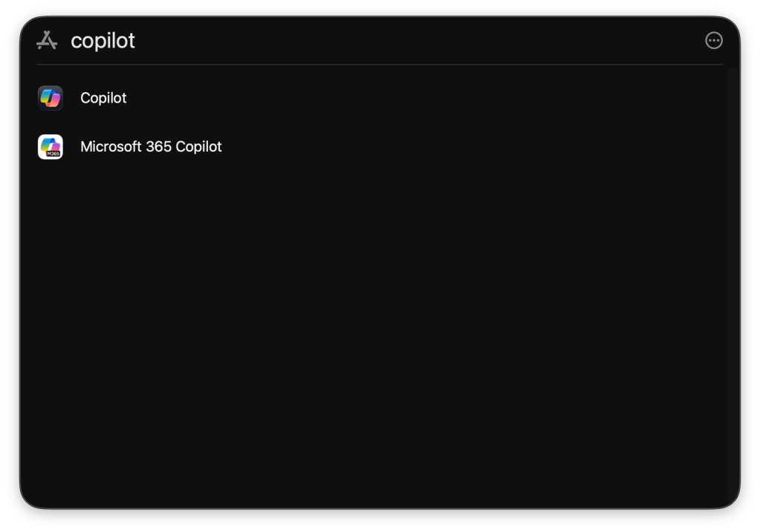This screenshot has width=760, height=532.
Task: Open the ellipsis more options button
Action: (x=713, y=41)
